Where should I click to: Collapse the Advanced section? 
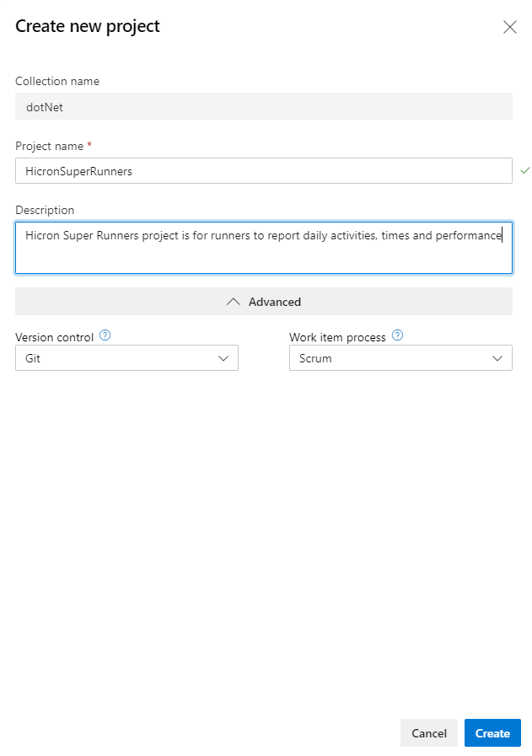[263, 301]
